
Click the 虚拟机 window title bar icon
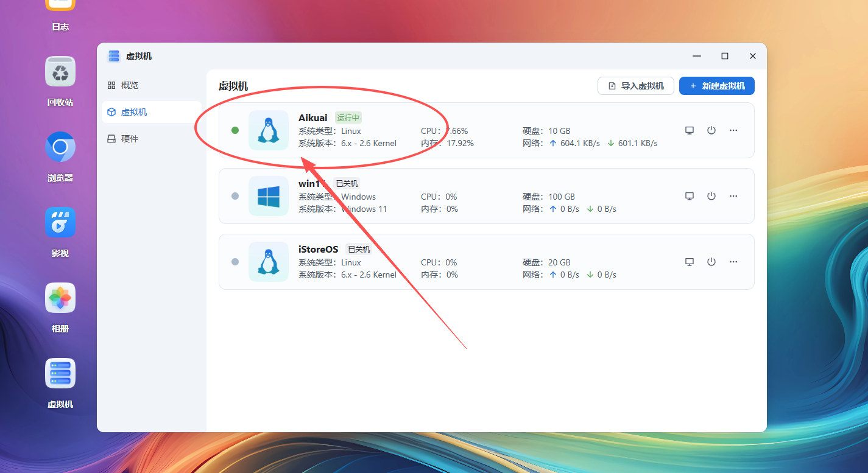(114, 56)
